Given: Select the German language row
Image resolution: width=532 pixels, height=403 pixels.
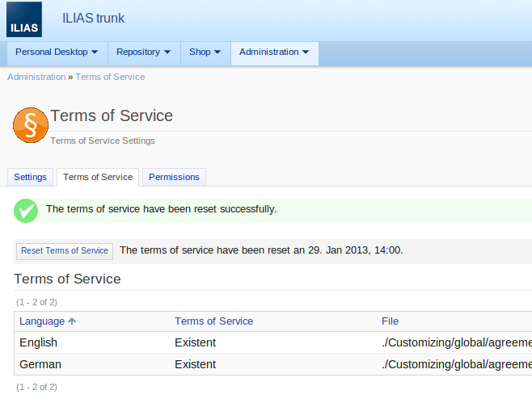Looking at the screenshot, I should 40,364.
